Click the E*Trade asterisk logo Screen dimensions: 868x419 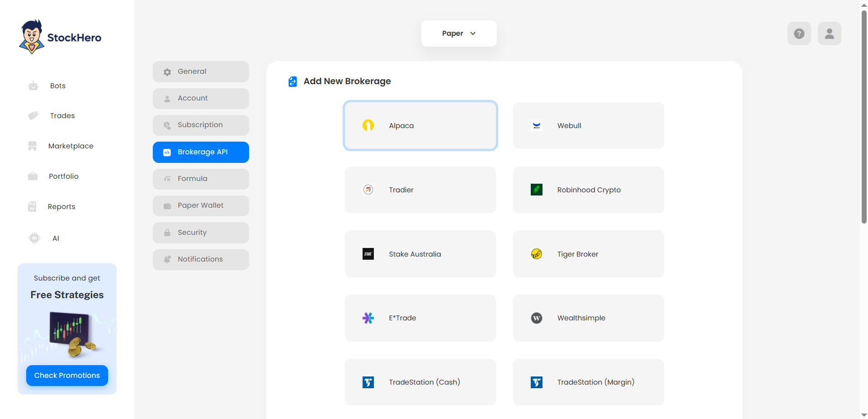point(368,318)
